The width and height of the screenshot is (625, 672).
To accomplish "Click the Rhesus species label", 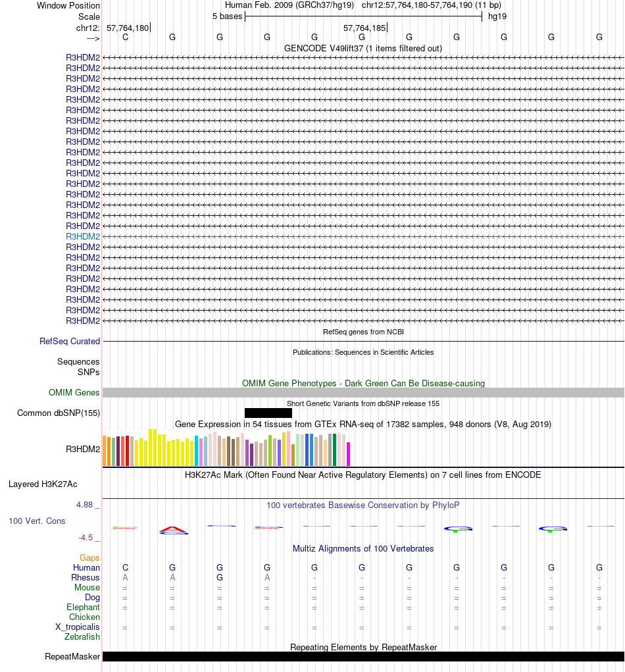I will [x=86, y=578].
